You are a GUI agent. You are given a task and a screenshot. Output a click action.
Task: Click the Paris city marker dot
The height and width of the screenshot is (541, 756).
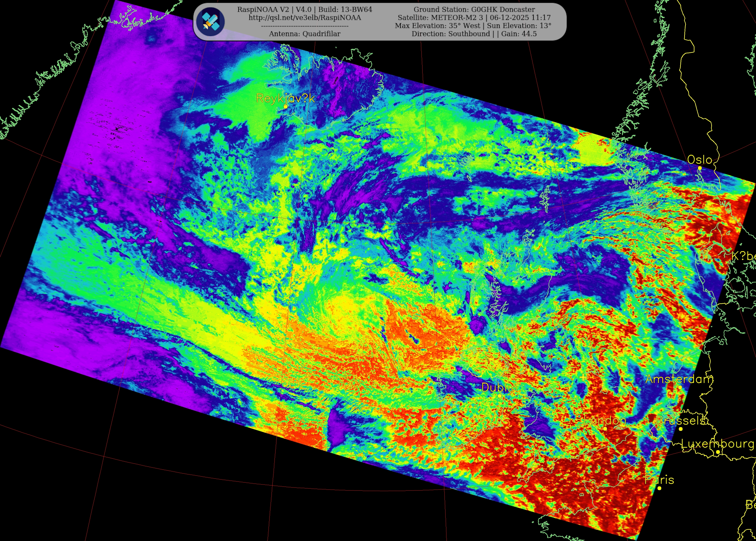tap(660, 488)
